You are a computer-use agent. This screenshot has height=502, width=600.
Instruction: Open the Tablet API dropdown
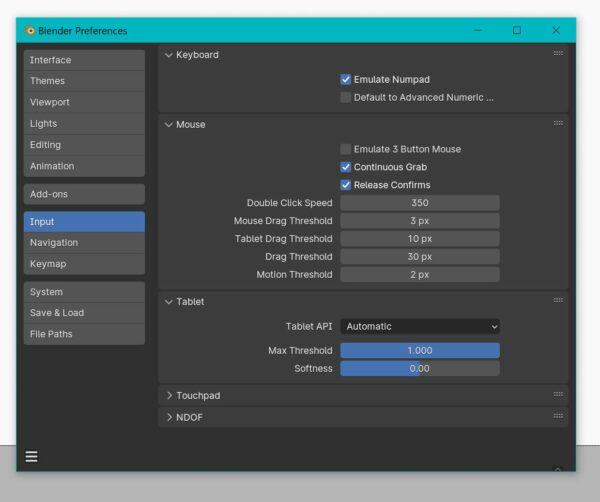(420, 327)
